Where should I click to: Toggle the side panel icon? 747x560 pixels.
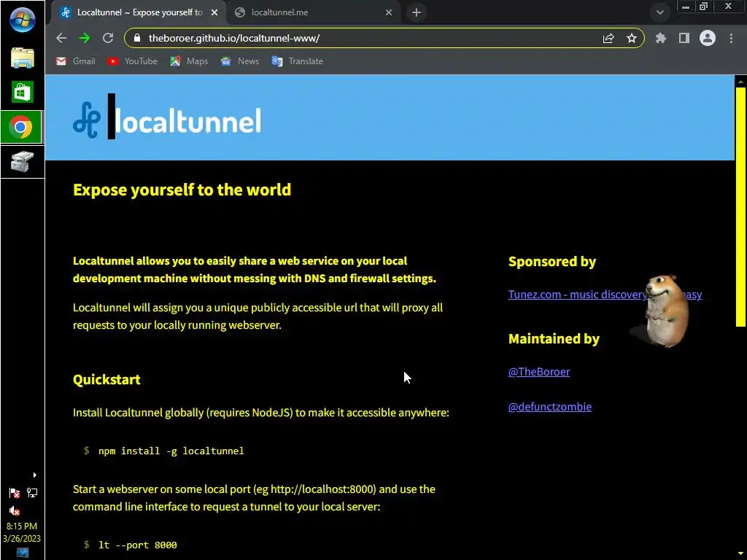684,38
